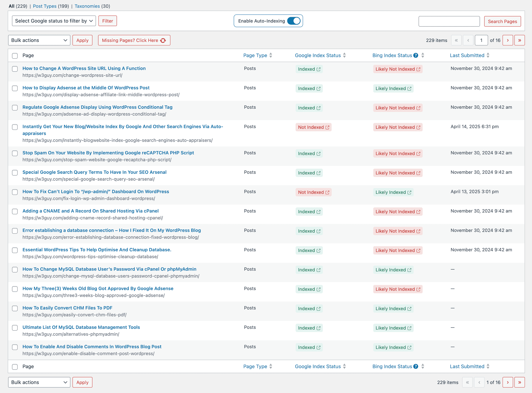Click the Search Pages button
Viewport: 532px width, 393px height.
coord(502,21)
